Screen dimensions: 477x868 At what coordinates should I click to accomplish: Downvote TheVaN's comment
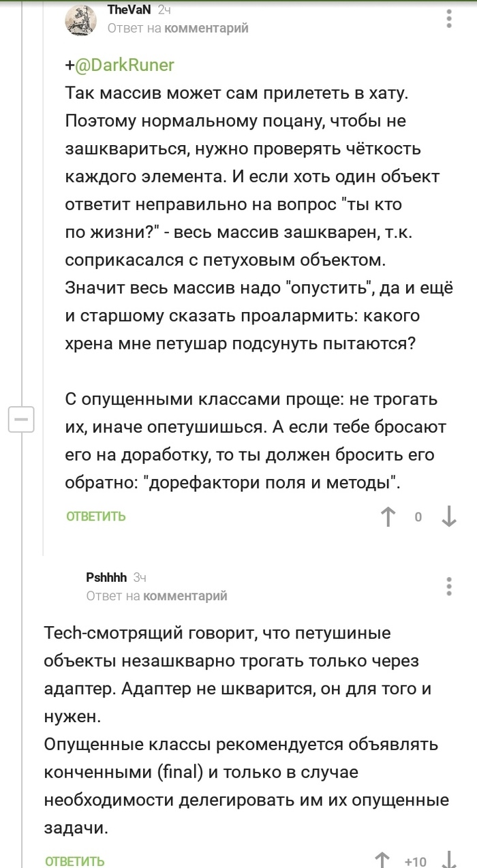pos(449,516)
